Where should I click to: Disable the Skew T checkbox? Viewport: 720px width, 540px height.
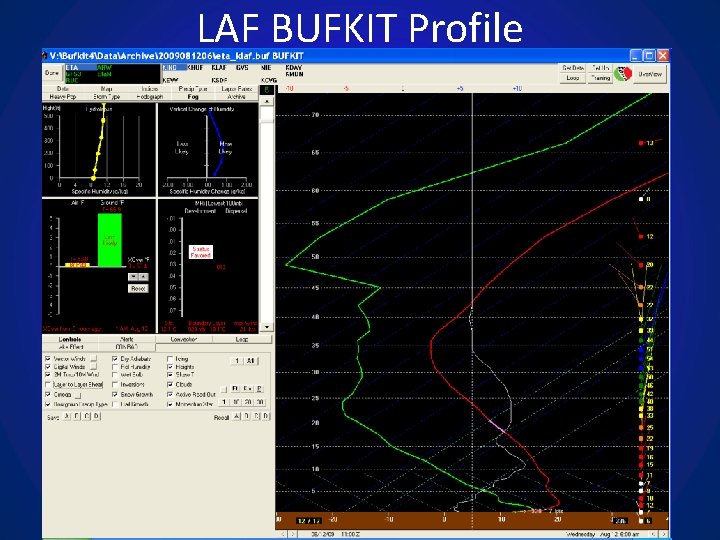170,375
